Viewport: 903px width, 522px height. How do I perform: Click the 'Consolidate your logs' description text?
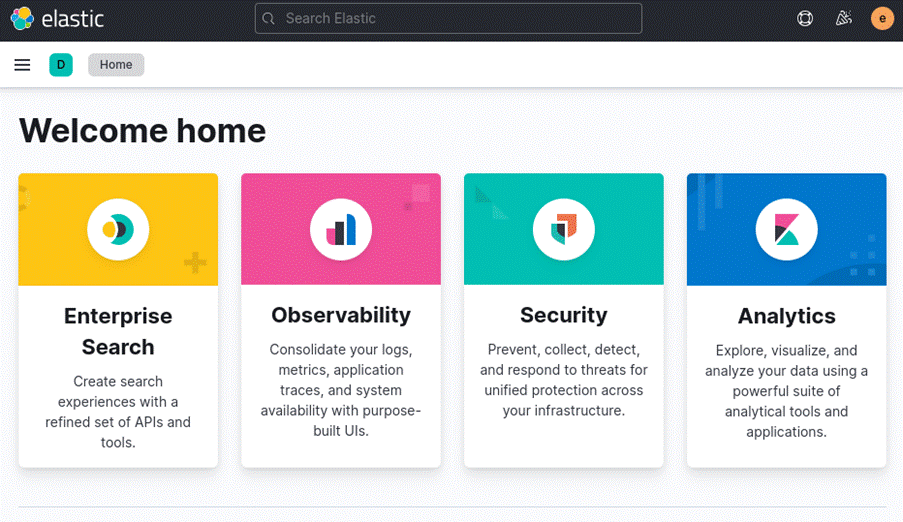pyautogui.click(x=341, y=390)
